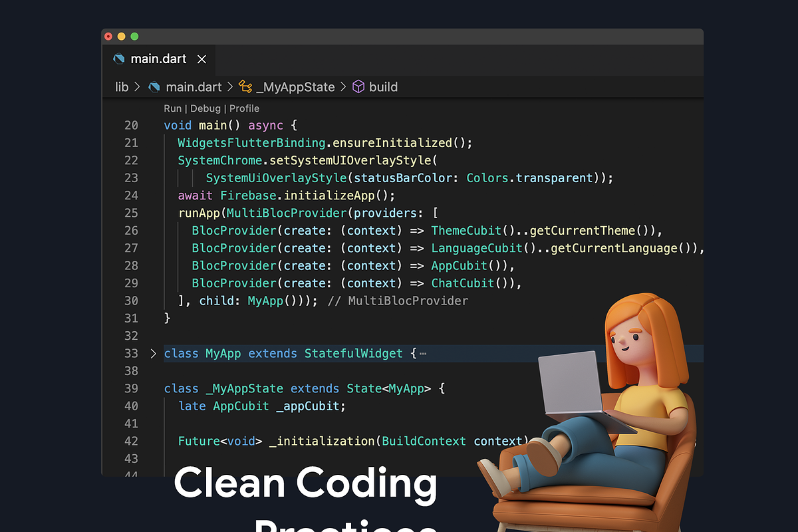The width and height of the screenshot is (798, 532).
Task: Click the '// MultiBlocProvider' comment on line 30
Action: [398, 301]
